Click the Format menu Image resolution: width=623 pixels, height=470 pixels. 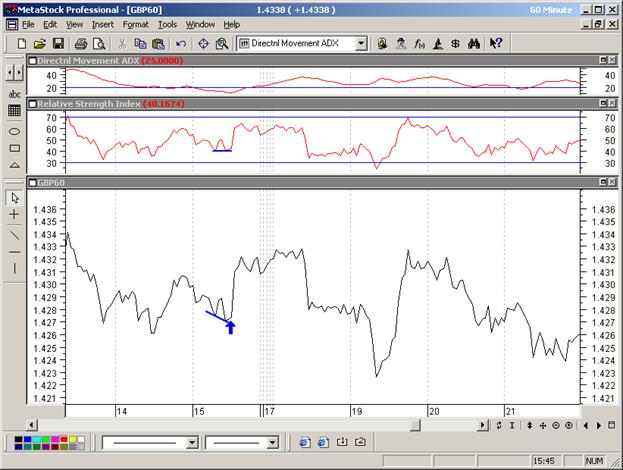[135, 24]
